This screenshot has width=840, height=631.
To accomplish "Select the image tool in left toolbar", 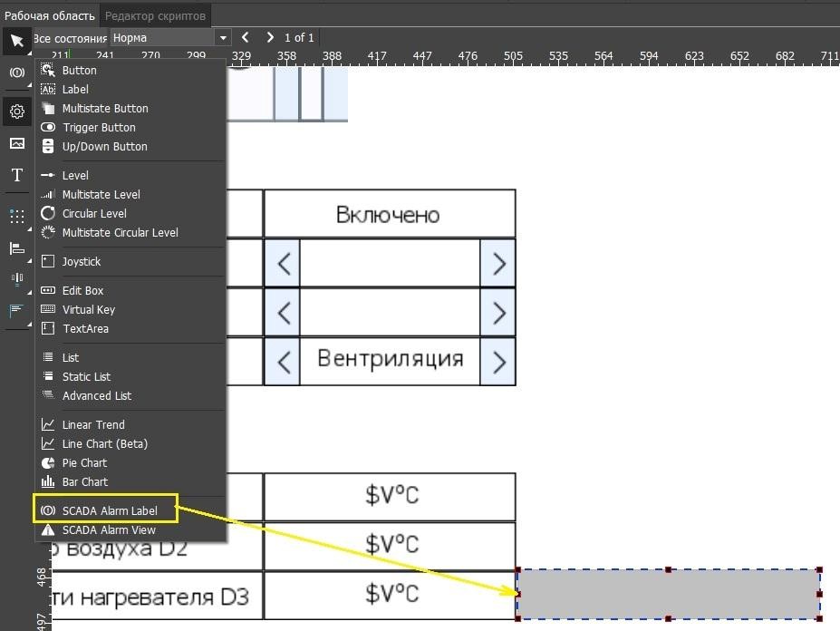I will (16, 143).
